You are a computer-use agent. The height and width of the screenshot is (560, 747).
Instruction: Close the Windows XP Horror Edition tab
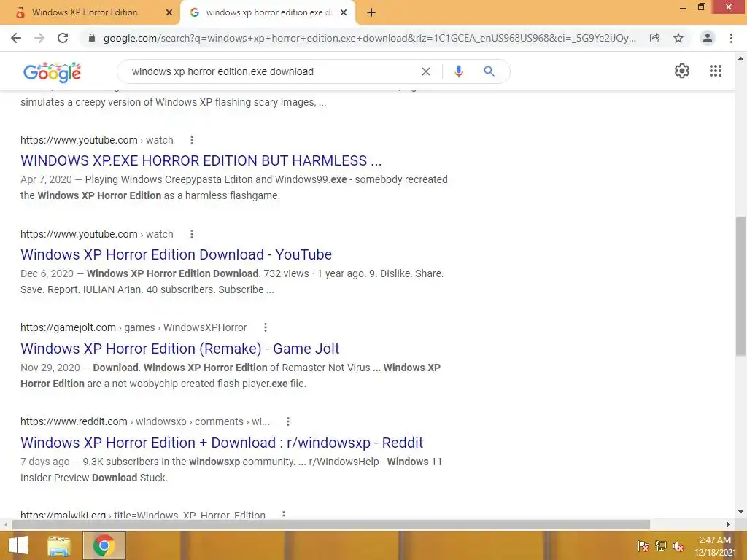pyautogui.click(x=169, y=12)
